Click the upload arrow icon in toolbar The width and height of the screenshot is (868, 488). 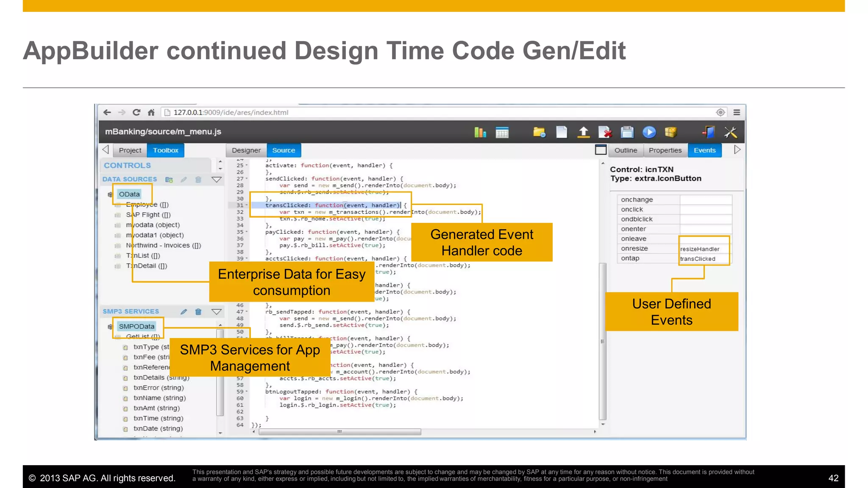[584, 133]
